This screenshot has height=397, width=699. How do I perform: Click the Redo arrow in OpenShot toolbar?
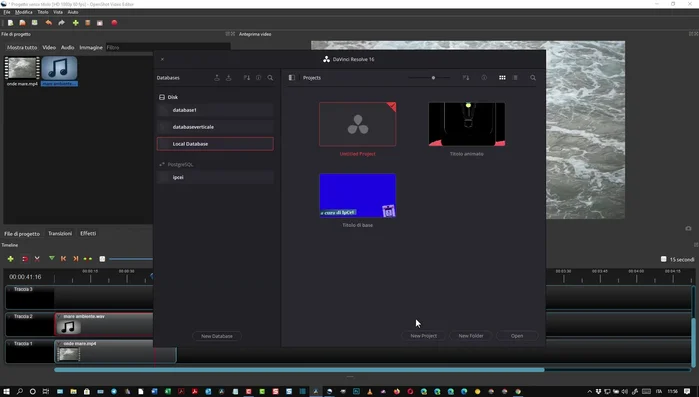point(62,23)
